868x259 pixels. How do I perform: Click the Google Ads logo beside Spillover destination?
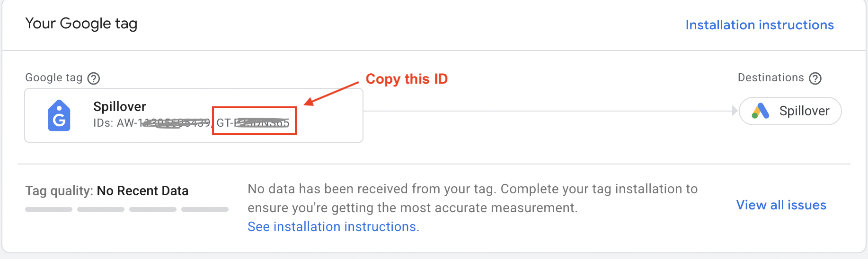tap(761, 111)
